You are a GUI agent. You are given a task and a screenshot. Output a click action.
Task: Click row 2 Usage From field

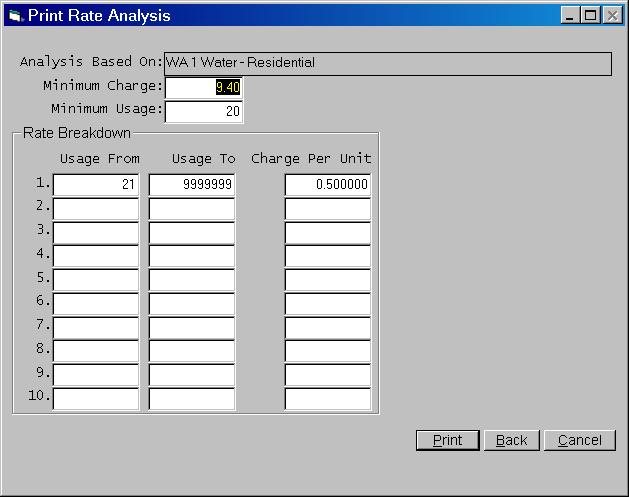(x=96, y=209)
